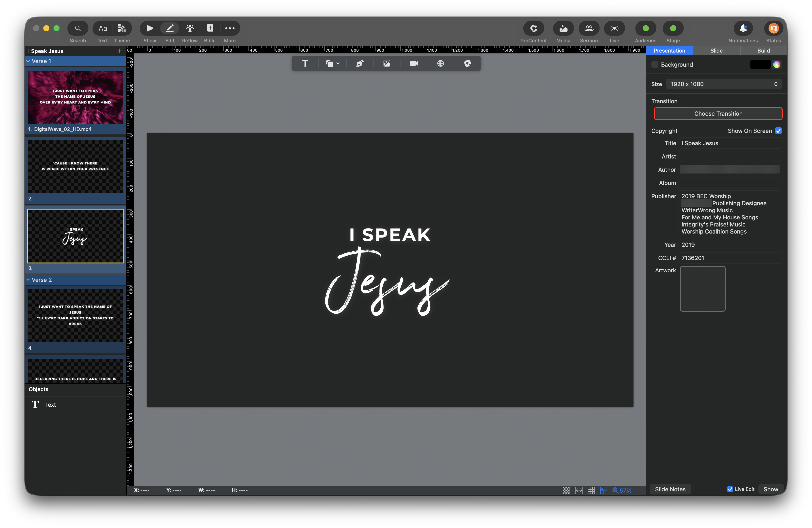Collapse the Verse 2 group
The image size is (812, 528).
(x=28, y=280)
